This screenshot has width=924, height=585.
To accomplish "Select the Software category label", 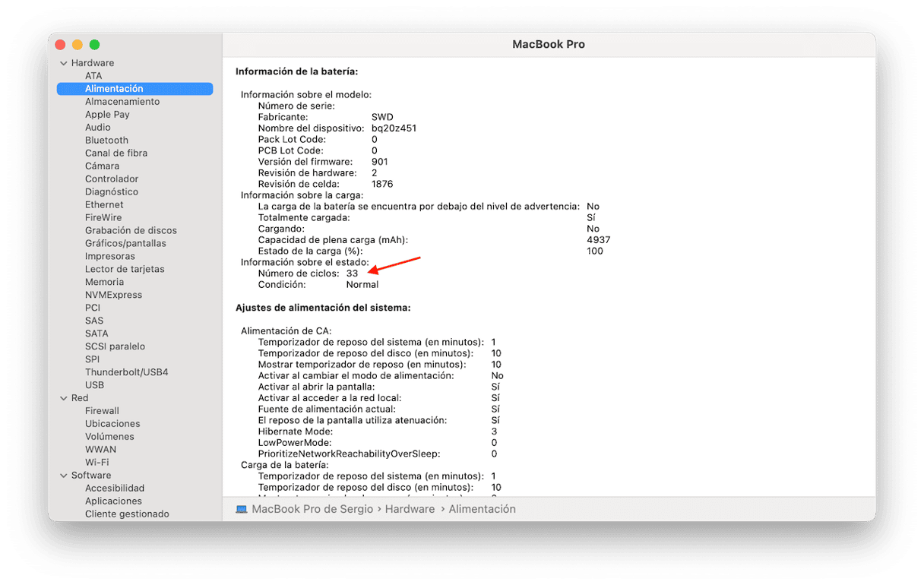I will pos(91,476).
